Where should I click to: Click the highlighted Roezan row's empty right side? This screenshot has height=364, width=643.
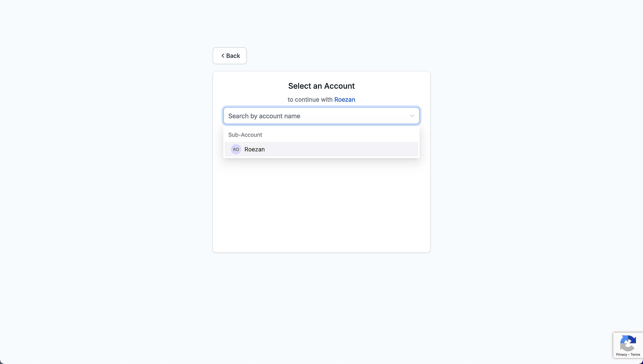pos(364,149)
